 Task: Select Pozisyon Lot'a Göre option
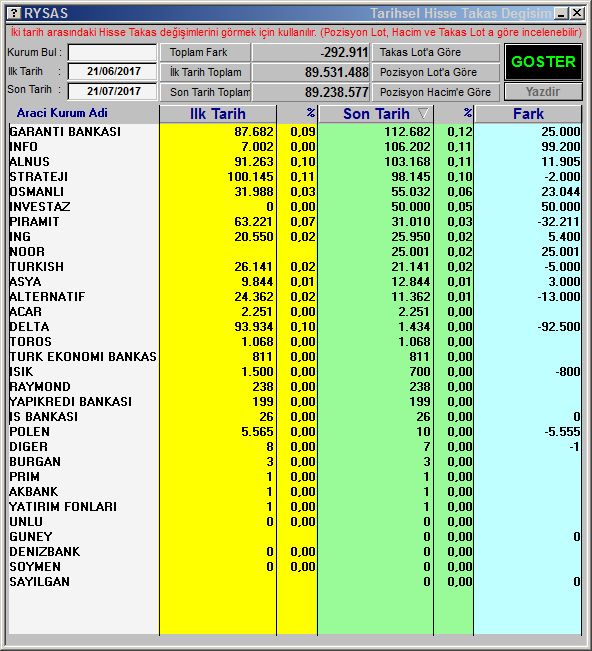coord(435,72)
